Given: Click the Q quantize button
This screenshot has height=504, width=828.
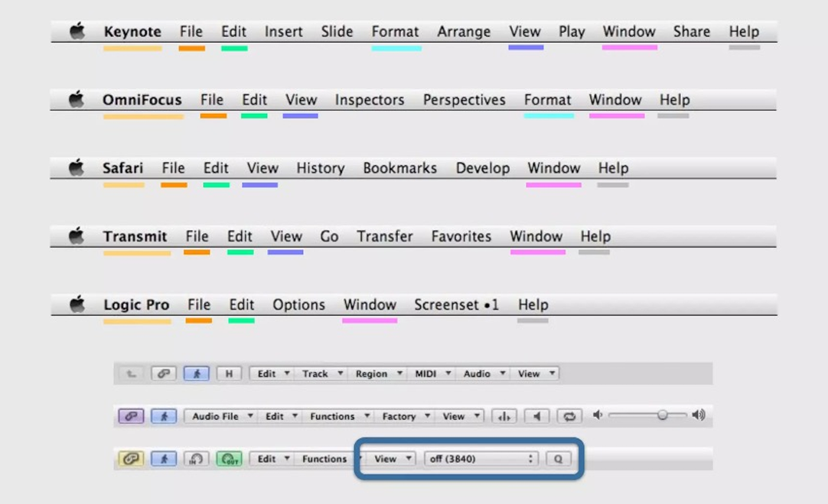Looking at the screenshot, I should 558,459.
